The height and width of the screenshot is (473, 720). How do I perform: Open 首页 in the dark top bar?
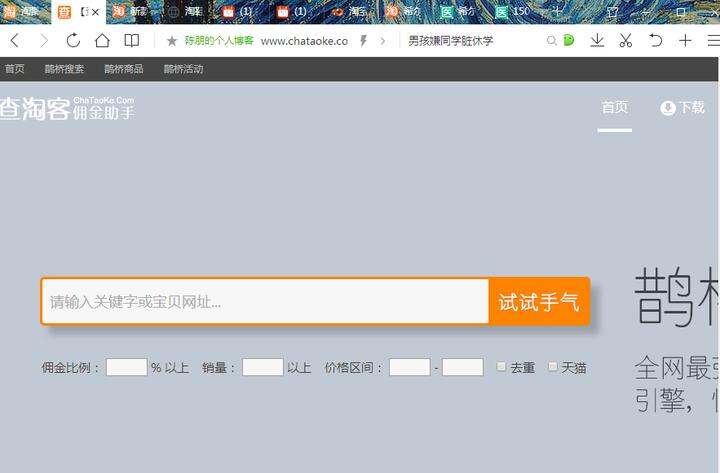pyautogui.click(x=15, y=69)
